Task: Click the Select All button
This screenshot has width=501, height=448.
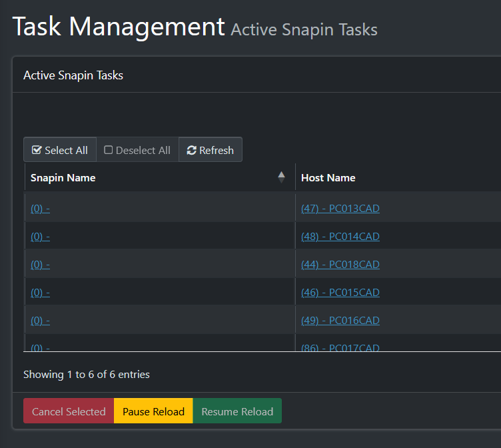Action: [x=60, y=149]
